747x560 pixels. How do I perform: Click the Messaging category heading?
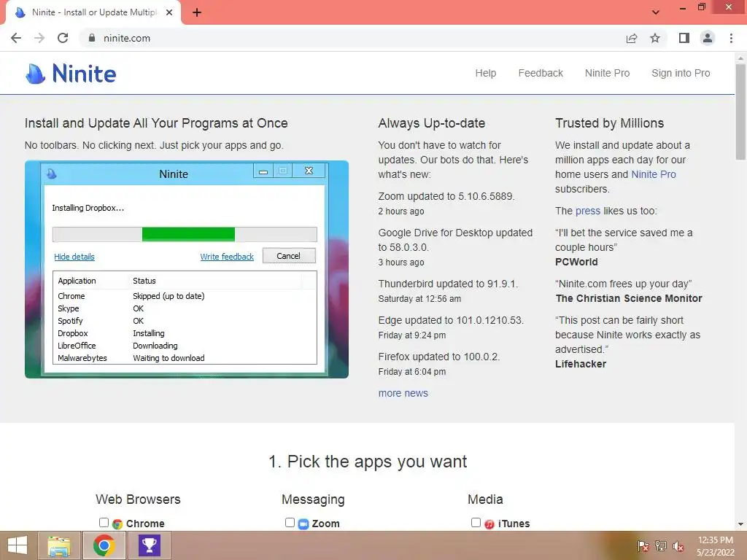click(x=313, y=499)
